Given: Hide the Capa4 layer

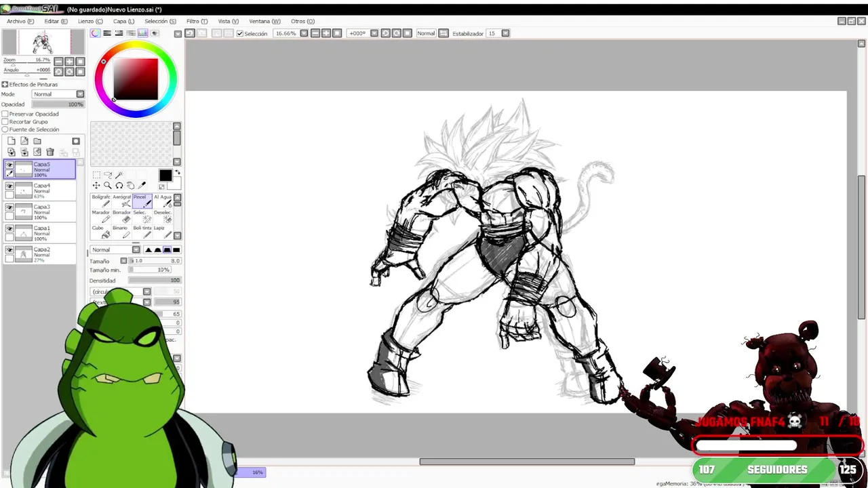Looking at the screenshot, I should tap(9, 186).
